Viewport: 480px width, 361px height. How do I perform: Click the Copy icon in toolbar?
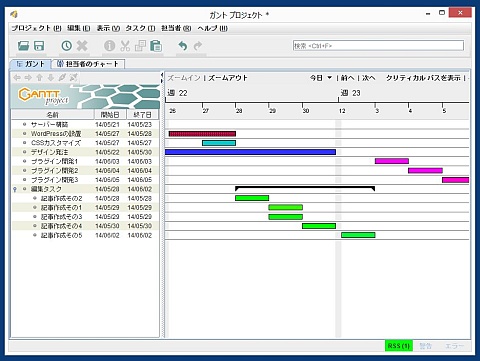click(140, 46)
